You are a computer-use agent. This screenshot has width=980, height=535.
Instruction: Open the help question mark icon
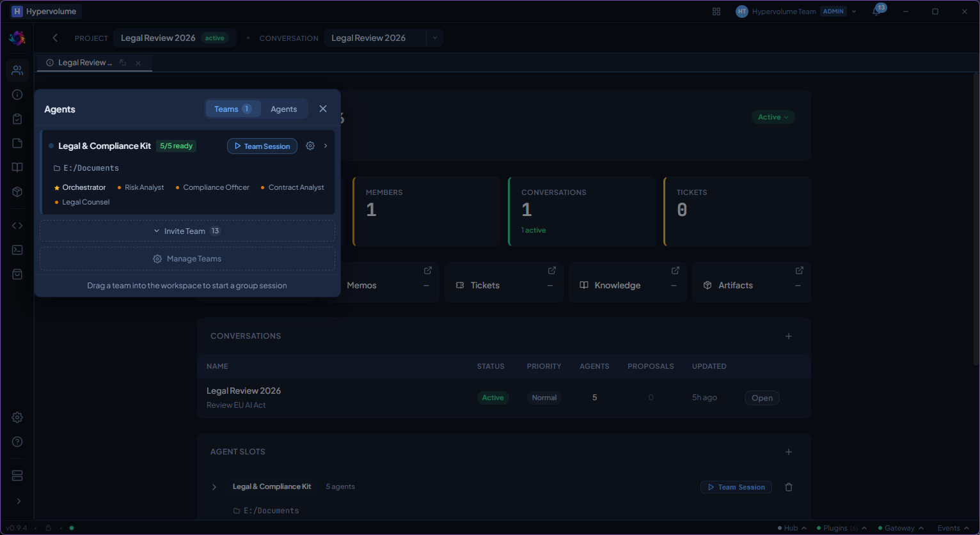click(17, 442)
